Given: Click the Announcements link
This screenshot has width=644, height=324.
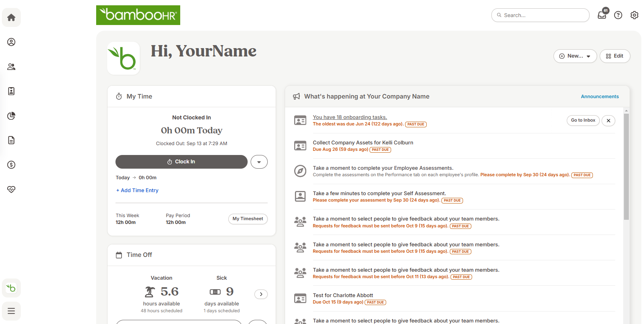Looking at the screenshot, I should 600,97.
